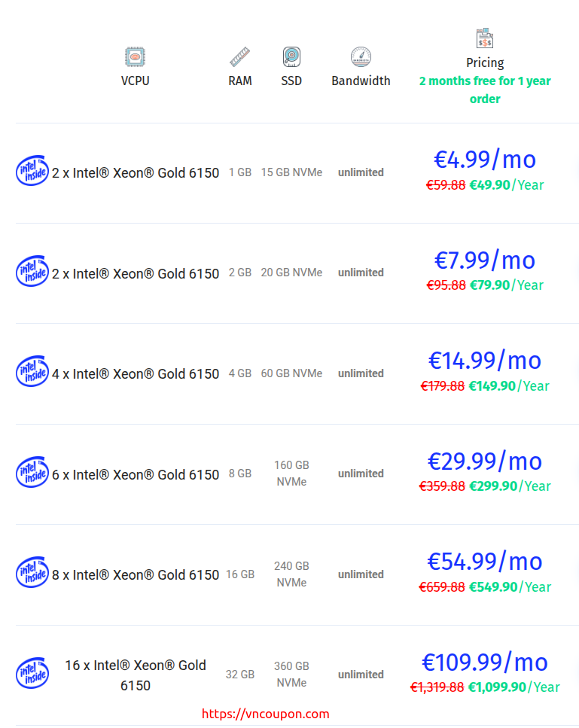Click the Bandwidth speedometer icon

coord(361,56)
